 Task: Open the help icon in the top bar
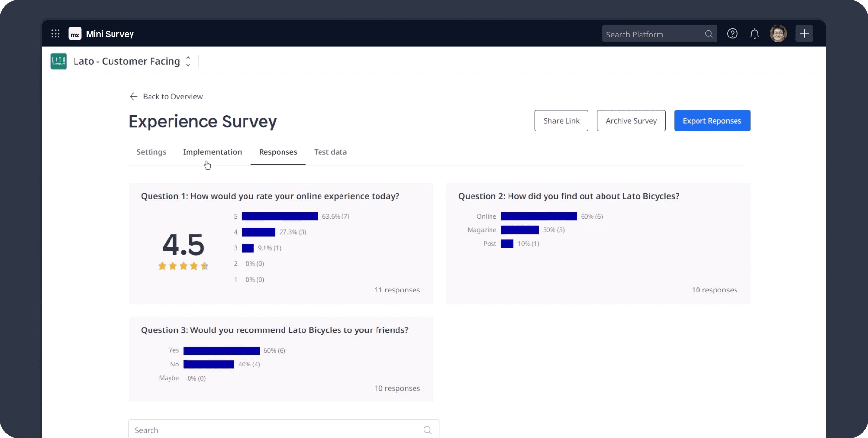[x=732, y=34]
